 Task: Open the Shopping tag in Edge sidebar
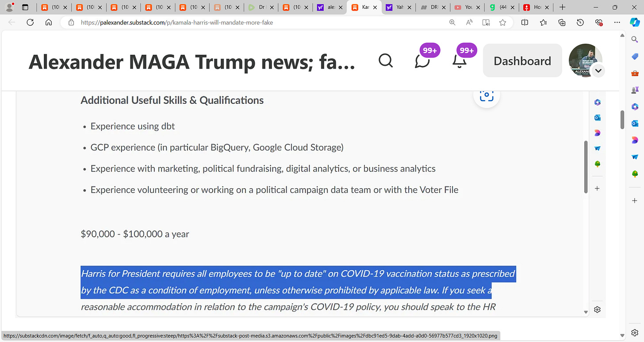pyautogui.click(x=635, y=57)
